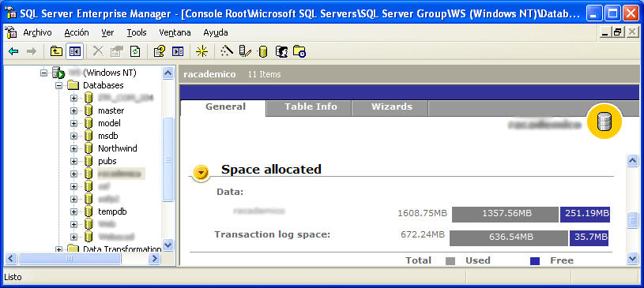Click the tempdb database cylinder icon
Screen dimensions: 644x288
tap(88, 211)
